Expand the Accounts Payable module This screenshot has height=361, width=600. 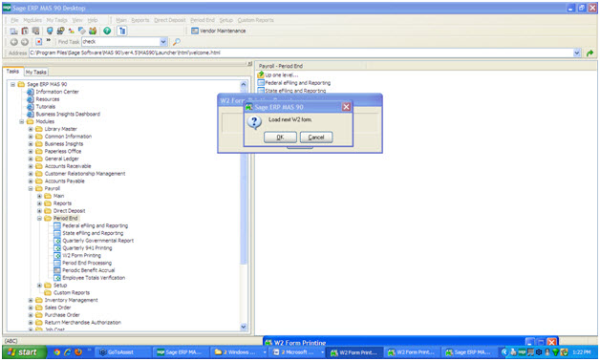(31, 181)
